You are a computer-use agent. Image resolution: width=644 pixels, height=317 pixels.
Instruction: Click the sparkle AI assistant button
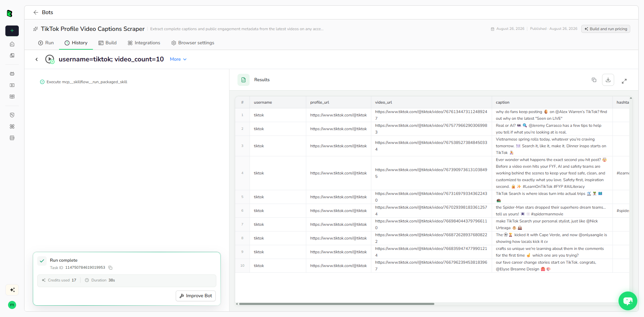[12, 290]
